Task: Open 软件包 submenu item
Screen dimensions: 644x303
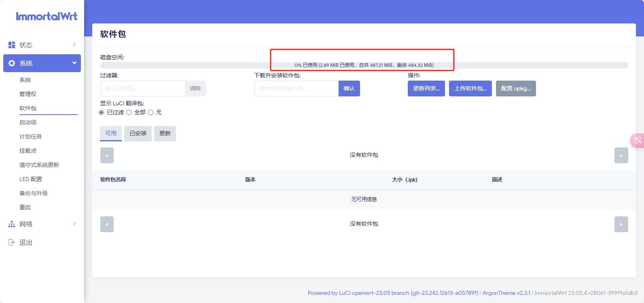Action: pyautogui.click(x=28, y=108)
